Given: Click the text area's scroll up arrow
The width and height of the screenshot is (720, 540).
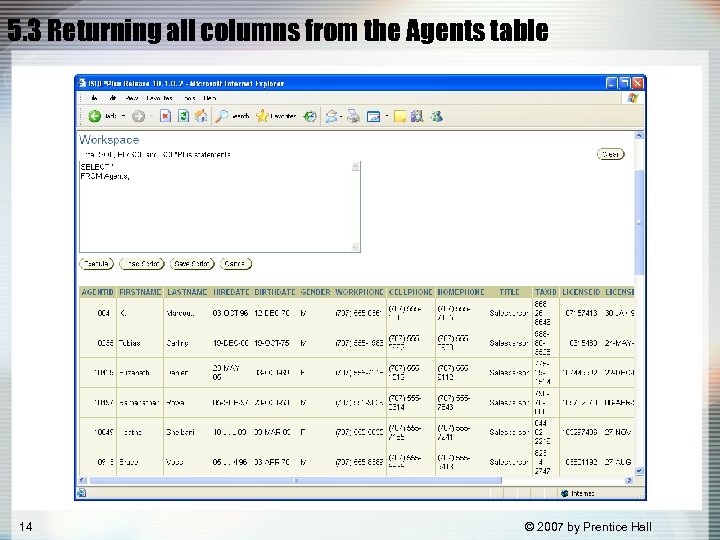Looking at the screenshot, I should pyautogui.click(x=355, y=166).
